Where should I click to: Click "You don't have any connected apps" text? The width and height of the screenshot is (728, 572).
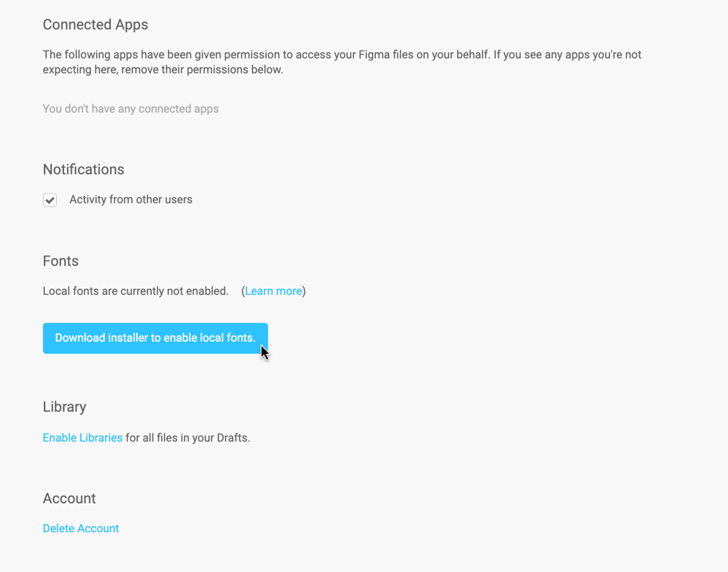coord(130,109)
